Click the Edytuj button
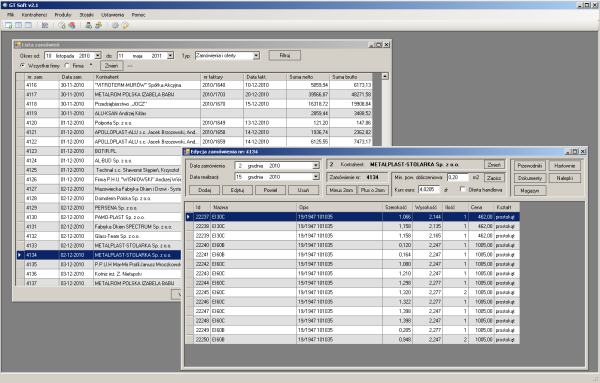 tap(237, 190)
